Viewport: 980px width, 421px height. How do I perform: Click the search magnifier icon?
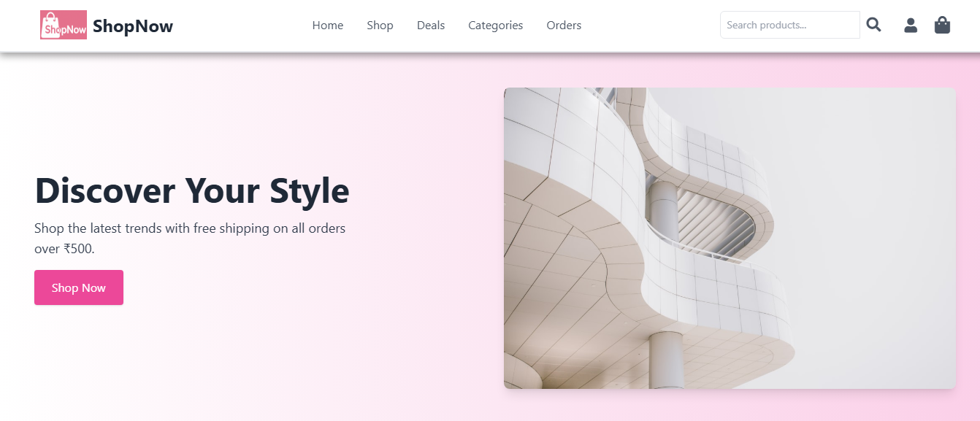[873, 25]
